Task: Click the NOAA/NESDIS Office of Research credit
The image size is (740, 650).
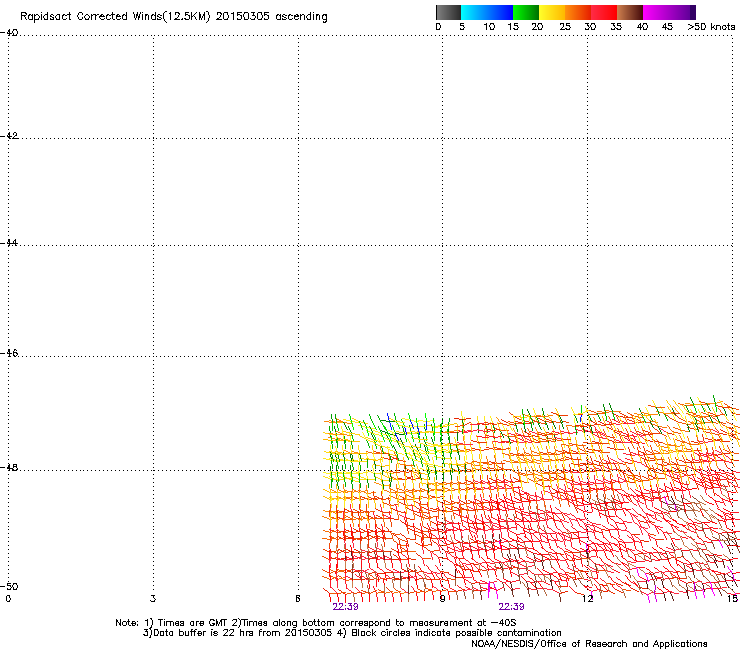Action: pyautogui.click(x=589, y=644)
